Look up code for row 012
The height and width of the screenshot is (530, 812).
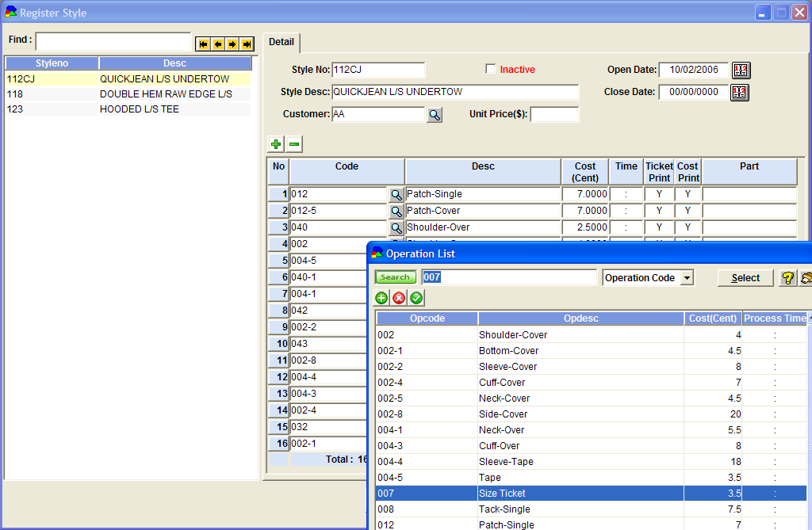click(396, 195)
